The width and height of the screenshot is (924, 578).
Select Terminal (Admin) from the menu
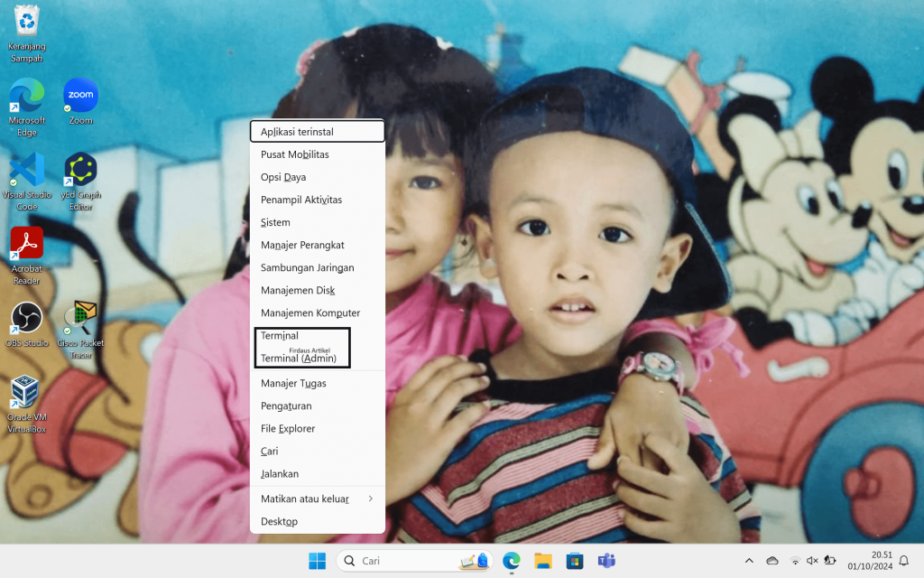click(x=299, y=359)
